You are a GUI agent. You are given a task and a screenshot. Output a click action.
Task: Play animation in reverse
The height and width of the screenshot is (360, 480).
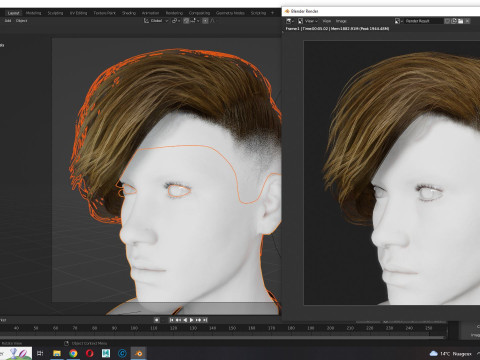185,320
